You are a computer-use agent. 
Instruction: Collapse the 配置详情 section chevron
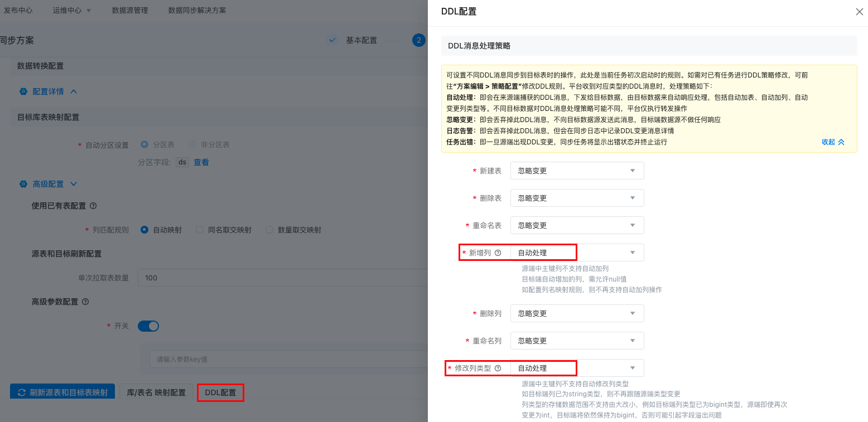73,91
